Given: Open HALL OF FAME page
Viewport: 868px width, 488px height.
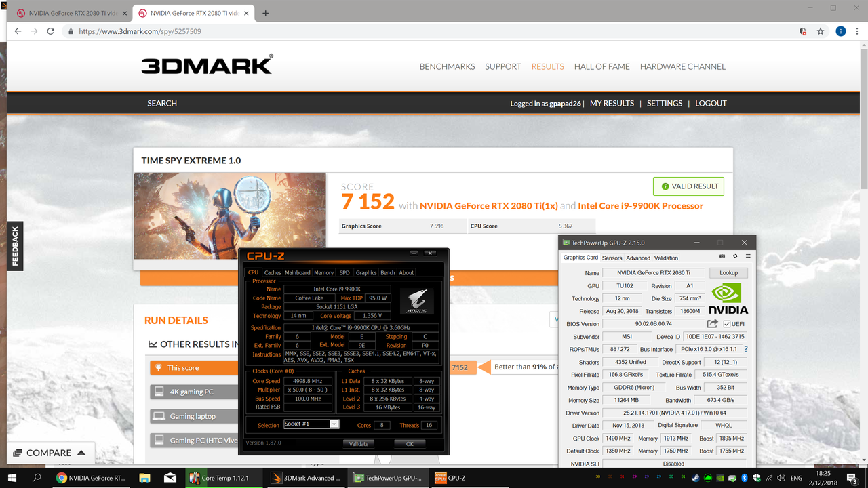Looking at the screenshot, I should pyautogui.click(x=602, y=66).
